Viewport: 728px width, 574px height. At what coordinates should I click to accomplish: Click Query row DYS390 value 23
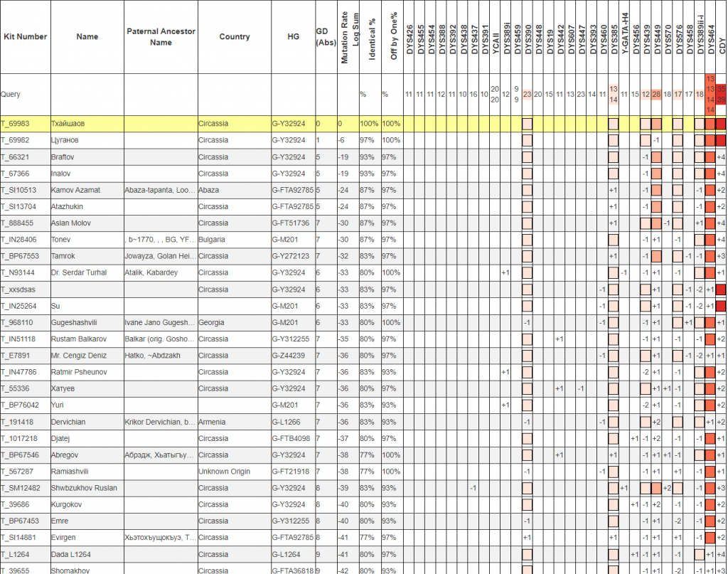[x=527, y=94]
